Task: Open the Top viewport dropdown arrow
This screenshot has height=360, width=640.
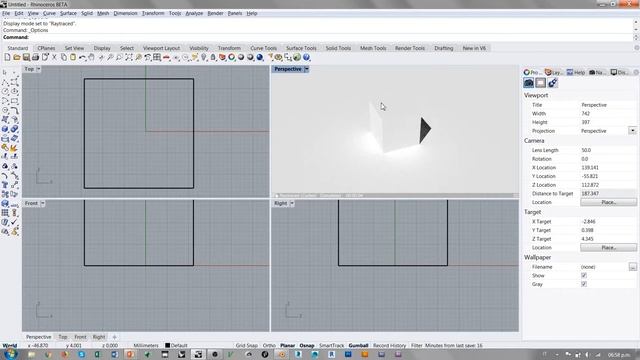Action: [38, 69]
